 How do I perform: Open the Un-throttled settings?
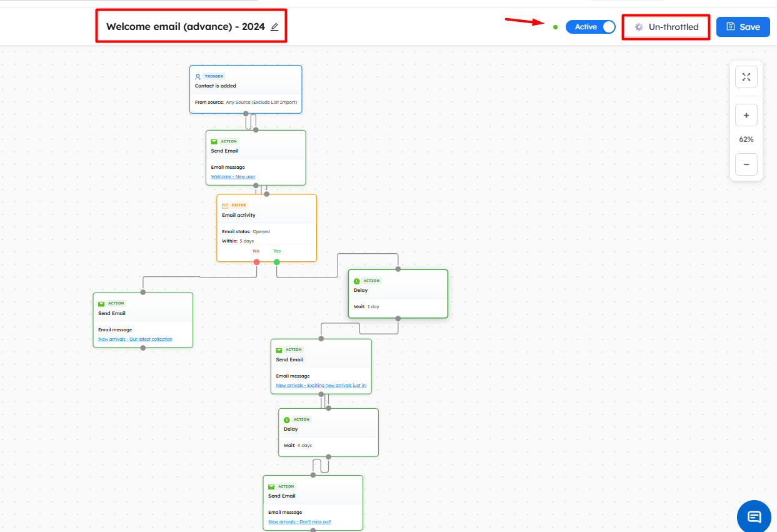coord(666,27)
